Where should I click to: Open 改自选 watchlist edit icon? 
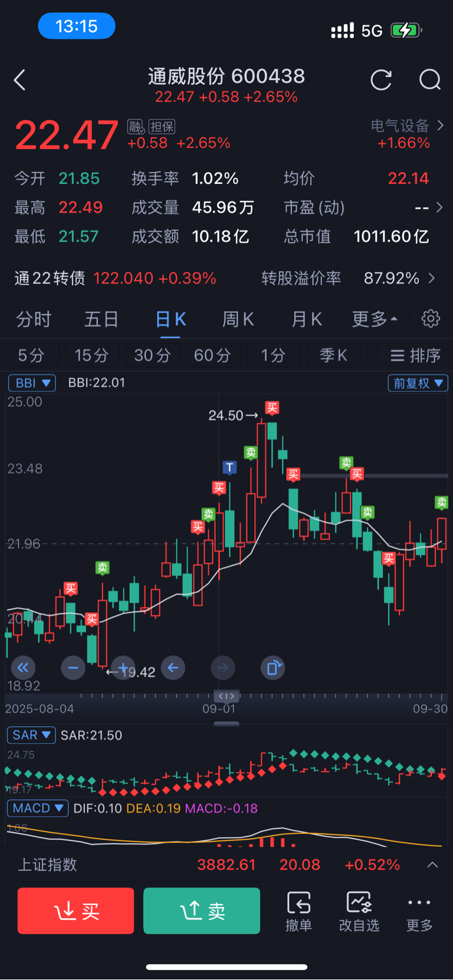pos(359,911)
